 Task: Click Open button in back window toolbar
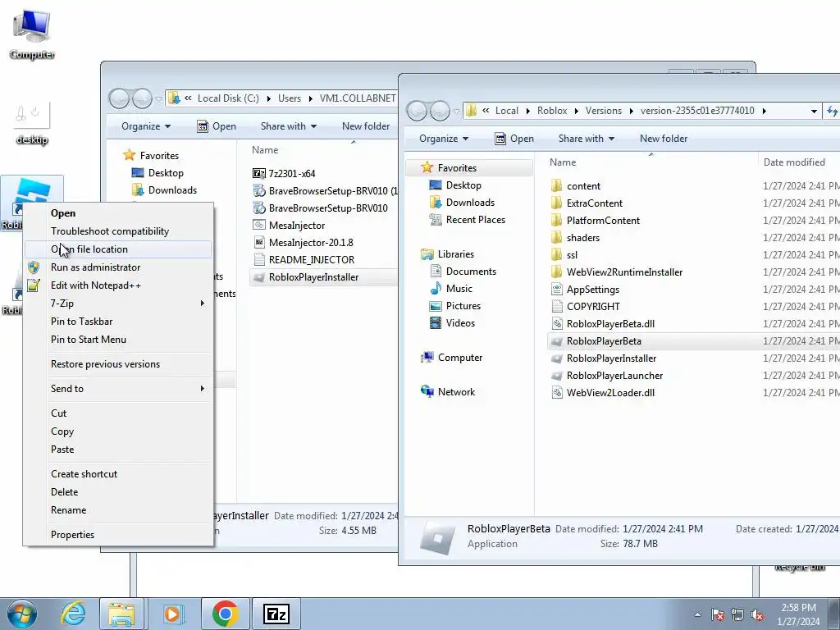[x=217, y=126]
